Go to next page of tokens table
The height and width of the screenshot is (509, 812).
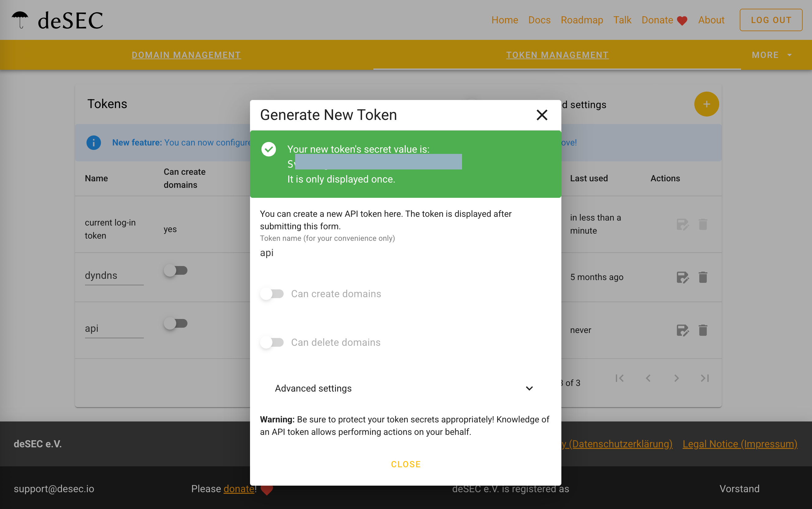[677, 378]
